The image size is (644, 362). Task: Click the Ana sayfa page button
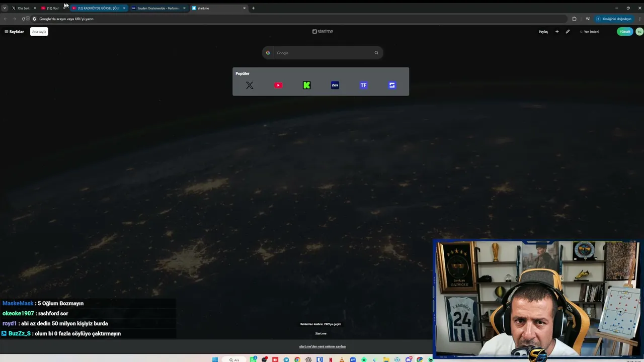(x=39, y=32)
